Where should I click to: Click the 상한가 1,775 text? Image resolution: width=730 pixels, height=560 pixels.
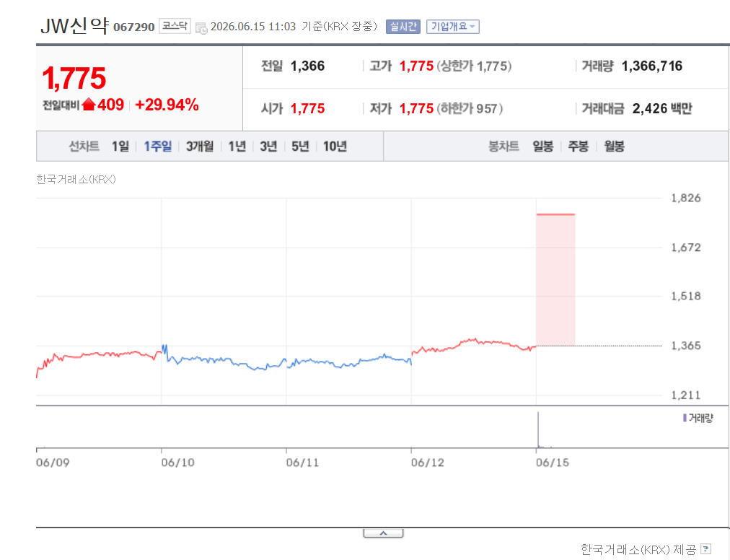point(474,66)
